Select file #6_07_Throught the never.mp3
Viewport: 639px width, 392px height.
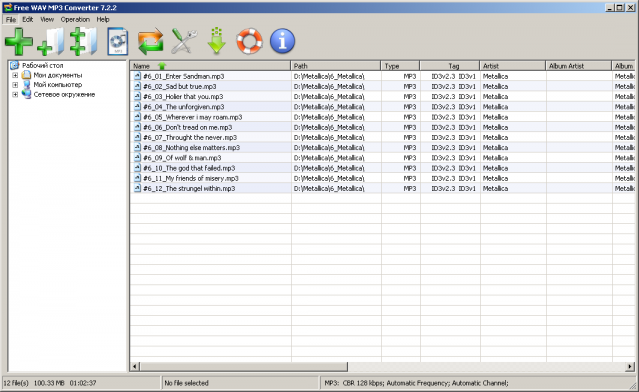coord(189,137)
